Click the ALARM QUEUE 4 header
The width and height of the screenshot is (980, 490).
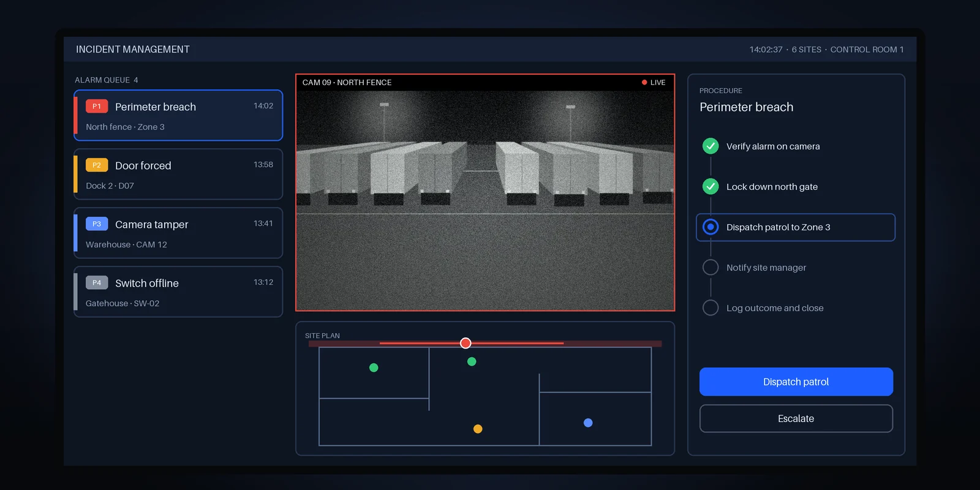tap(107, 80)
